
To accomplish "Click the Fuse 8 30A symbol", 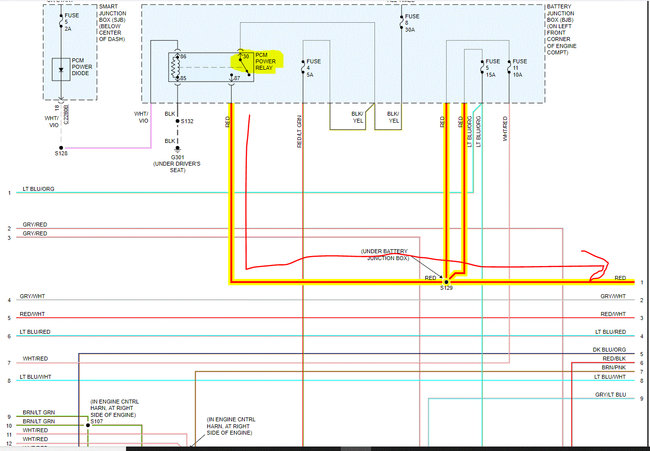I will [401, 22].
